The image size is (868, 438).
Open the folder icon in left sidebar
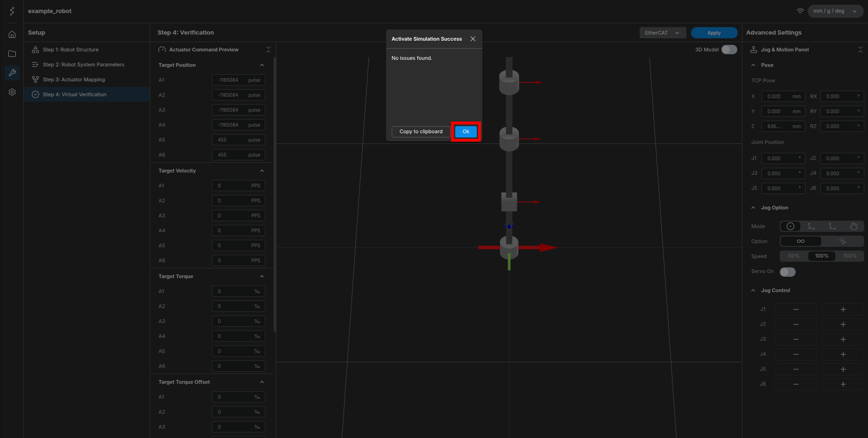[12, 54]
